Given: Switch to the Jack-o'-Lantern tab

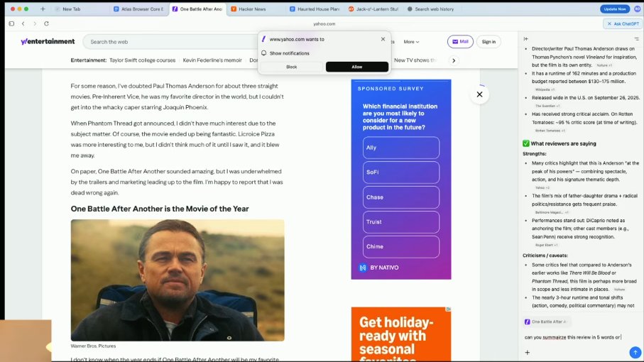Looking at the screenshot, I should [373, 9].
